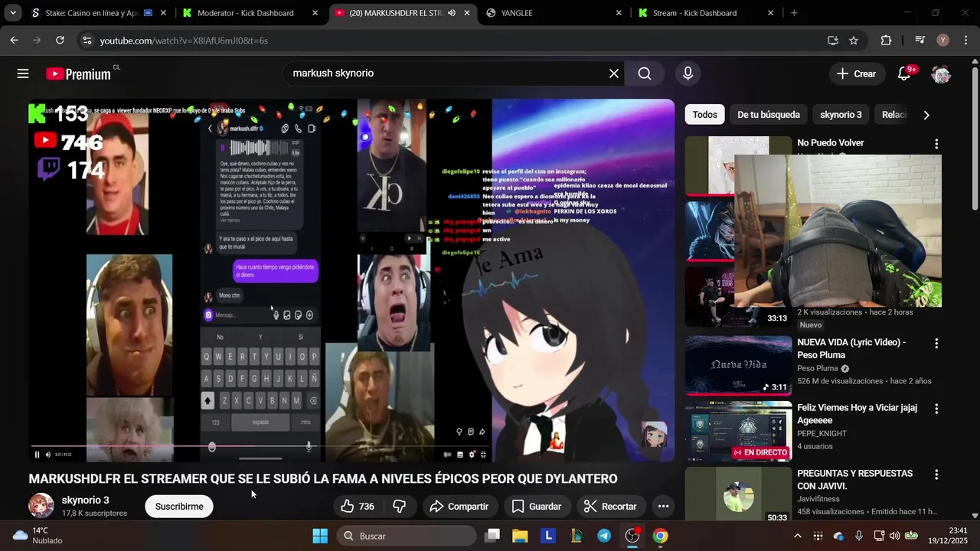Open the NUEVA VIDA video thumbnail
This screenshot has width=980, height=551.
pyautogui.click(x=738, y=365)
